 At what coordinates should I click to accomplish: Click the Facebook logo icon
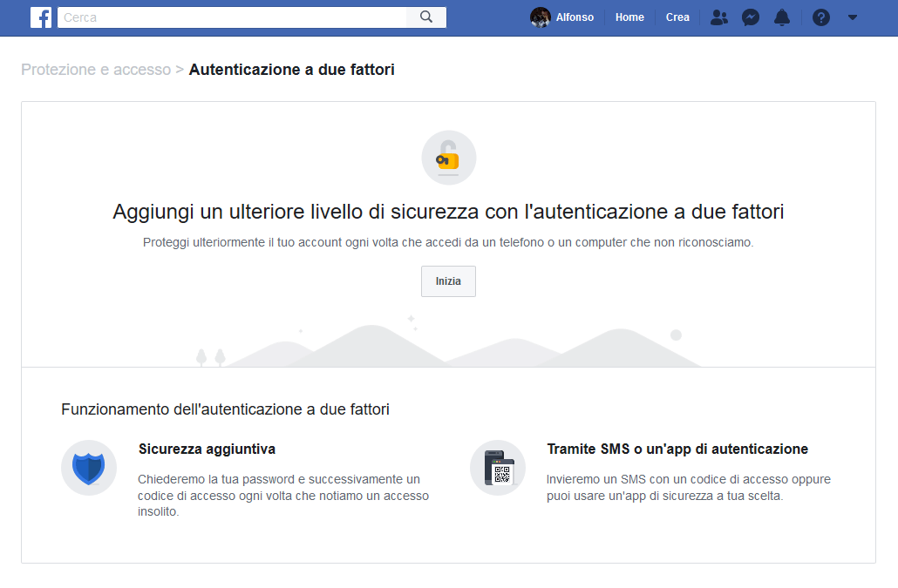coord(40,17)
